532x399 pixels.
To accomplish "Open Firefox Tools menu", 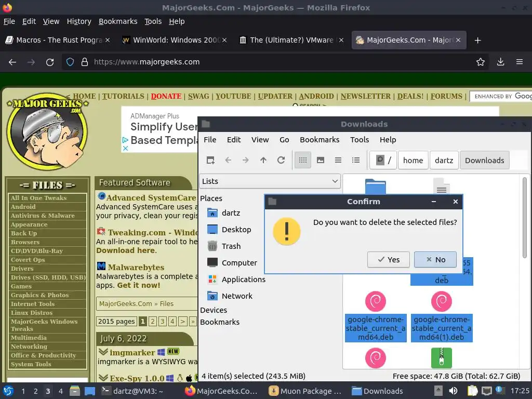I will (153, 21).
